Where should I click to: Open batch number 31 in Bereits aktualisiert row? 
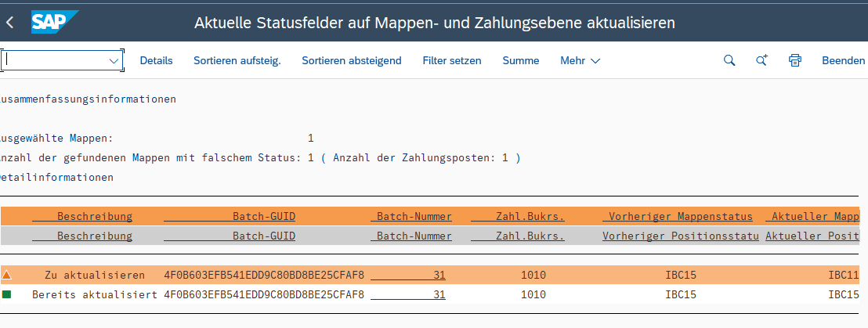[x=439, y=294]
